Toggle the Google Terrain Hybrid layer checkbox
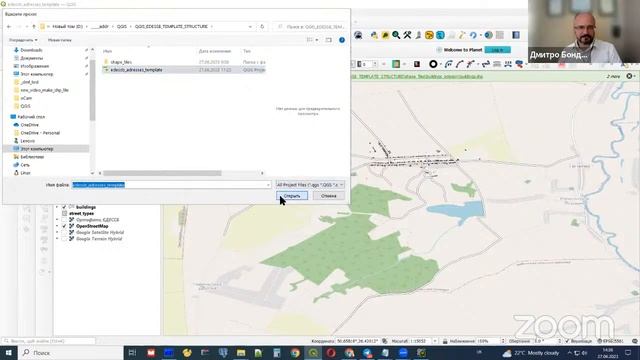 point(64,239)
